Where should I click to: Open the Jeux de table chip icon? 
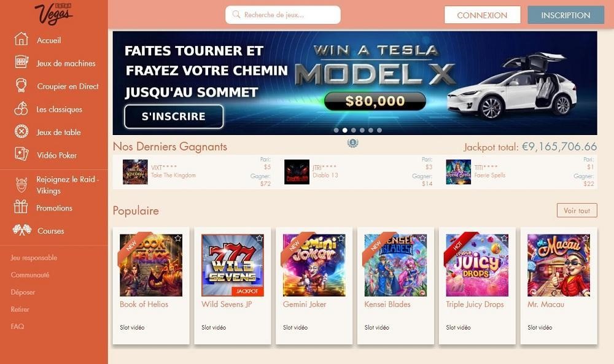[21, 131]
